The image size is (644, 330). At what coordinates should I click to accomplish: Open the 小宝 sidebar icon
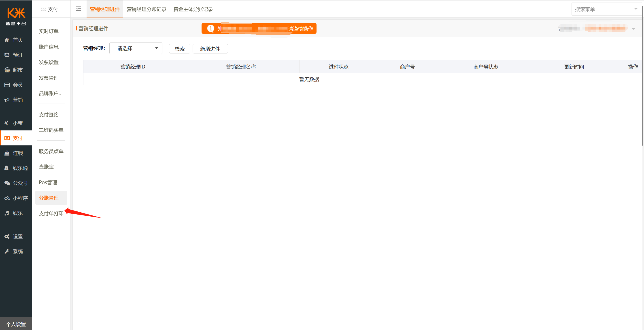pyautogui.click(x=7, y=123)
